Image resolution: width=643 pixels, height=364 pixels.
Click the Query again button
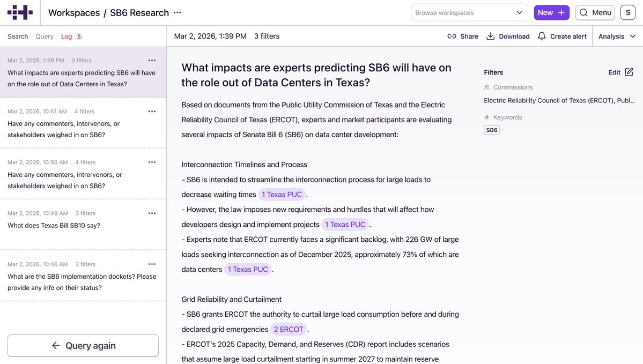[x=83, y=346]
